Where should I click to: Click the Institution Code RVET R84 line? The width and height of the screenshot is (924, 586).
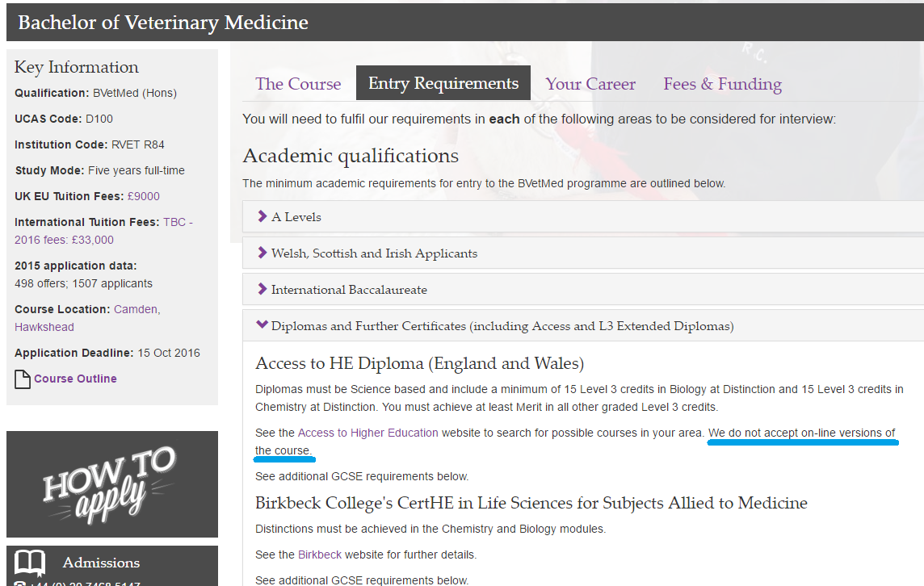[90, 144]
